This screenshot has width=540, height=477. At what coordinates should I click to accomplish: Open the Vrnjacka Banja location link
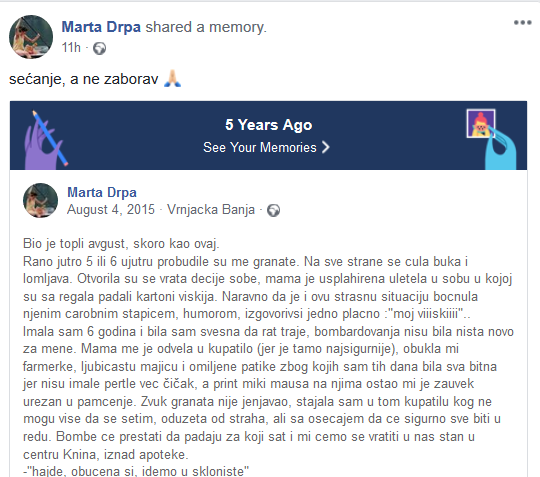click(211, 209)
